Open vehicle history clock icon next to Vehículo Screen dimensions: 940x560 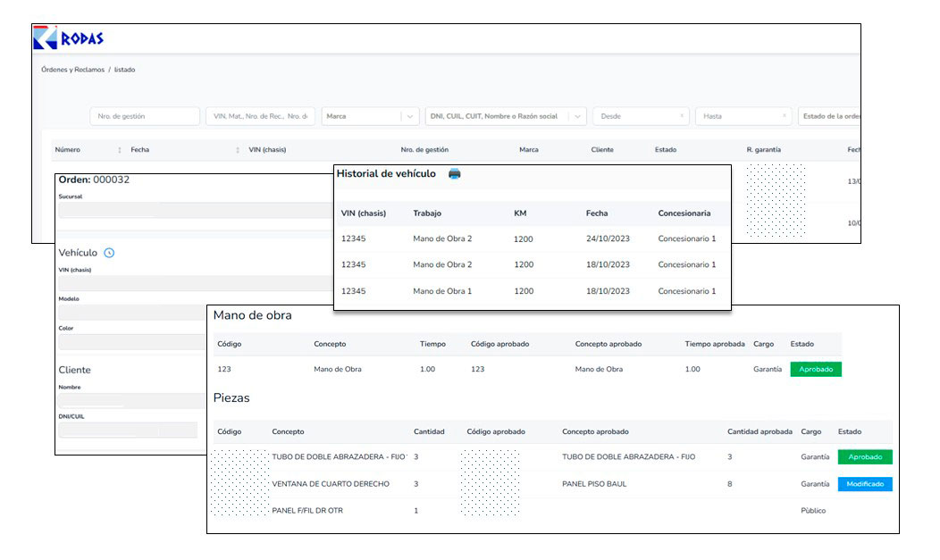coord(109,254)
